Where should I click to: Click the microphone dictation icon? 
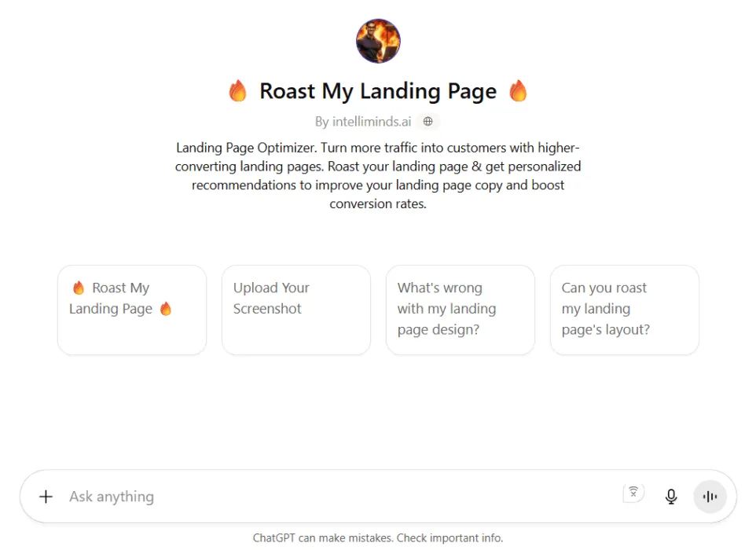(671, 497)
